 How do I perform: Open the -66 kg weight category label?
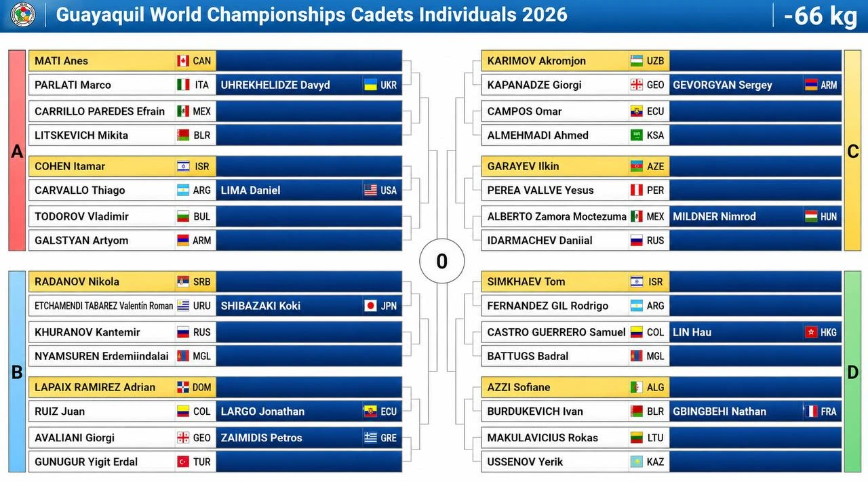820,16
